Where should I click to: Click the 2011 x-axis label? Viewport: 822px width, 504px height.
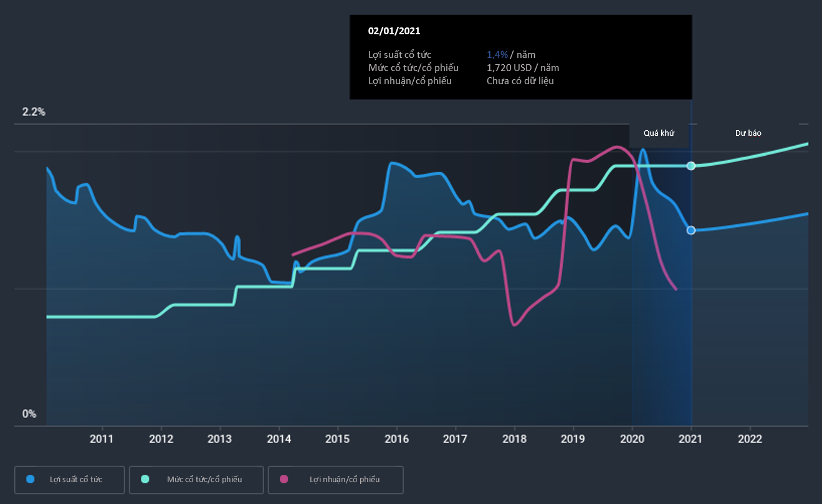pos(102,439)
